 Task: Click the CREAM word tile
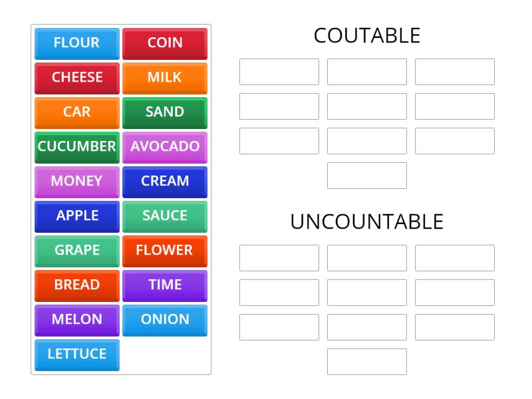pyautogui.click(x=165, y=182)
